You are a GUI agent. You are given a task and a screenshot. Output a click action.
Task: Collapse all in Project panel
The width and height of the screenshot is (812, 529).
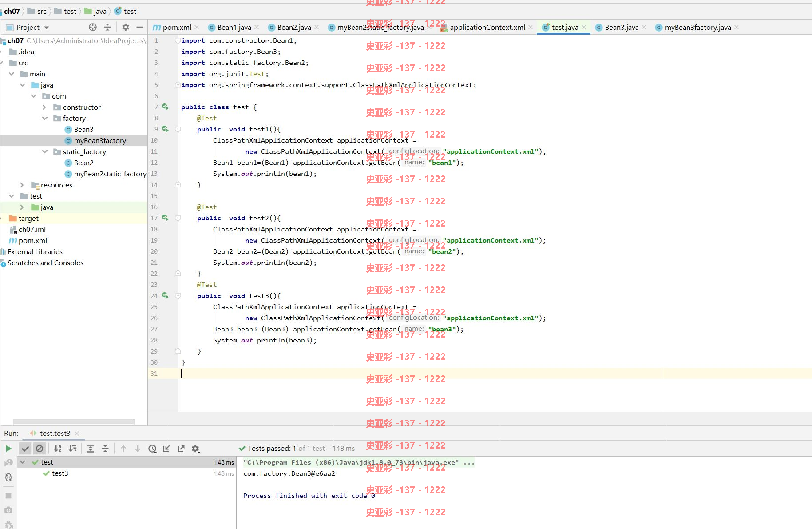[x=107, y=27]
